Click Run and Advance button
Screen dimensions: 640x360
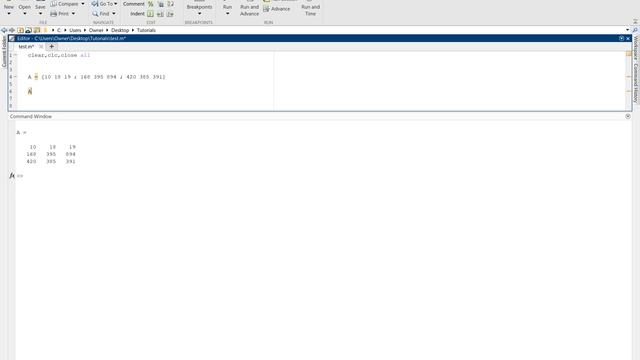point(249,10)
